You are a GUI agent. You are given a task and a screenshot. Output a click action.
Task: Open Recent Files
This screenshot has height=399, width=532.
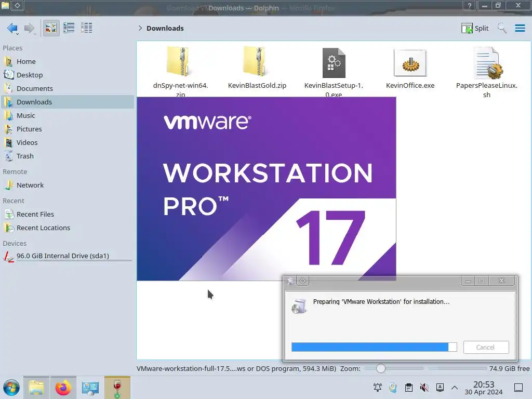tap(68, 215)
